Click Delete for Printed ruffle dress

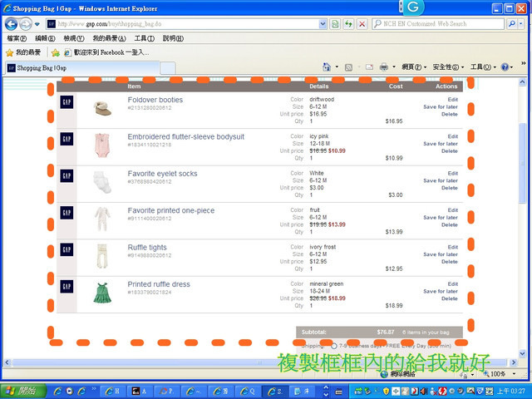(x=450, y=298)
